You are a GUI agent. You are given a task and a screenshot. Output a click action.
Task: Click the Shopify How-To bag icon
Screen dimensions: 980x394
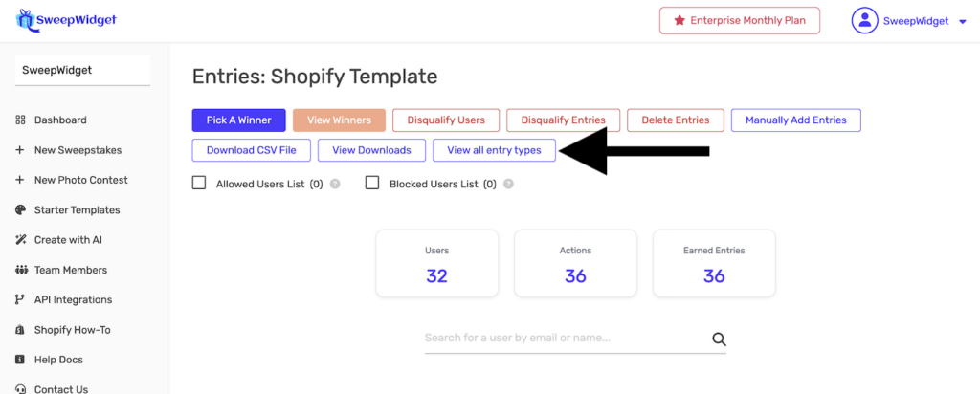[20, 330]
